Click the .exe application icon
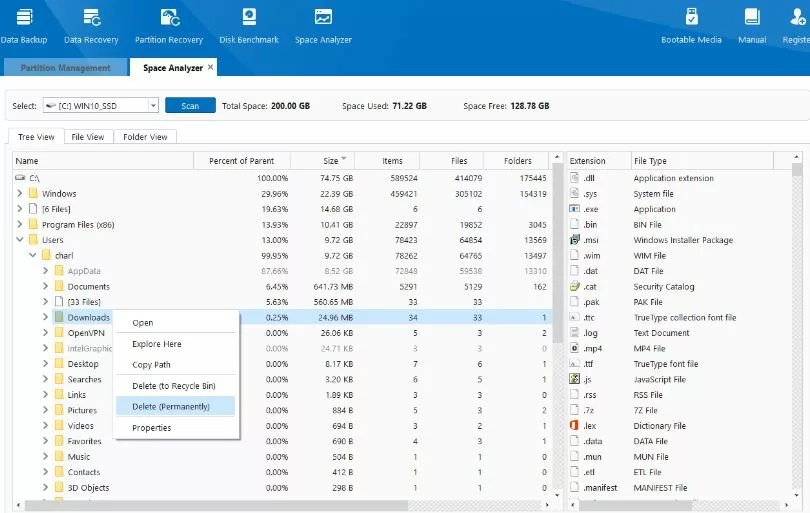This screenshot has width=810, height=513. coord(574,209)
